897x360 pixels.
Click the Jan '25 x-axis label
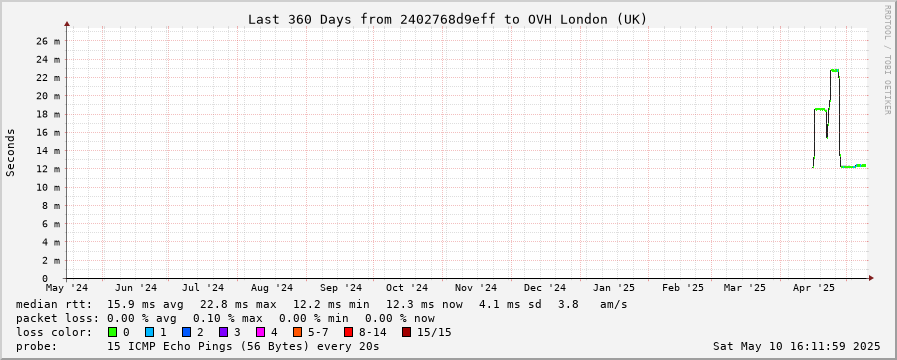pyautogui.click(x=614, y=288)
